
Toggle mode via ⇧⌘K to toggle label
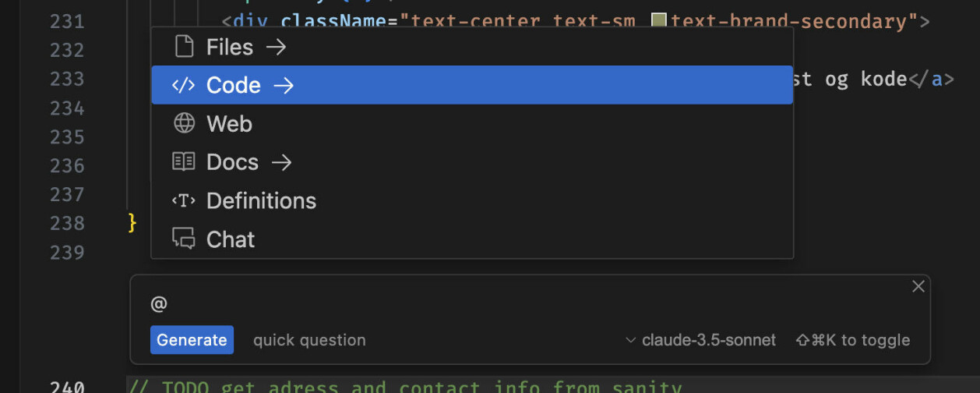pos(852,340)
